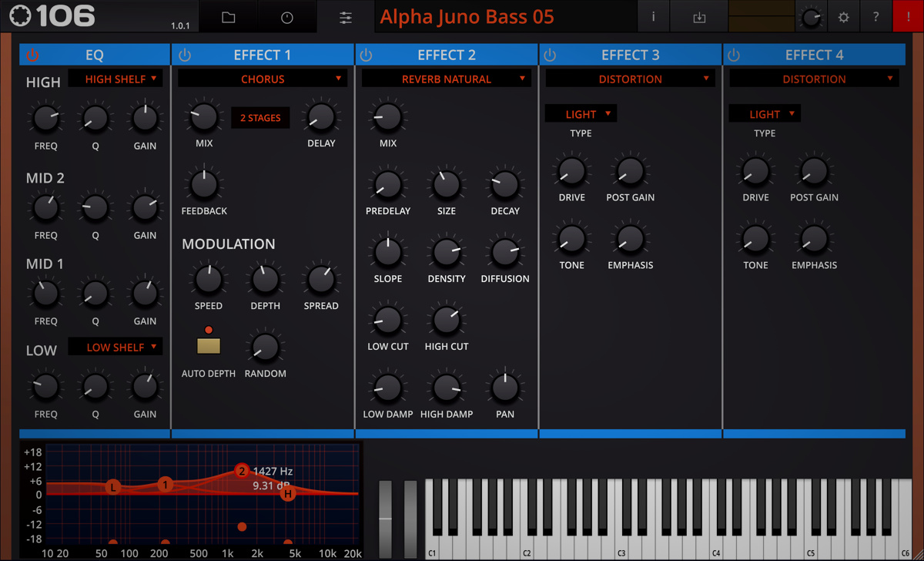The image size is (924, 561).
Task: Open the LIGHT distortion type dropdown in Effect 3
Action: click(581, 113)
